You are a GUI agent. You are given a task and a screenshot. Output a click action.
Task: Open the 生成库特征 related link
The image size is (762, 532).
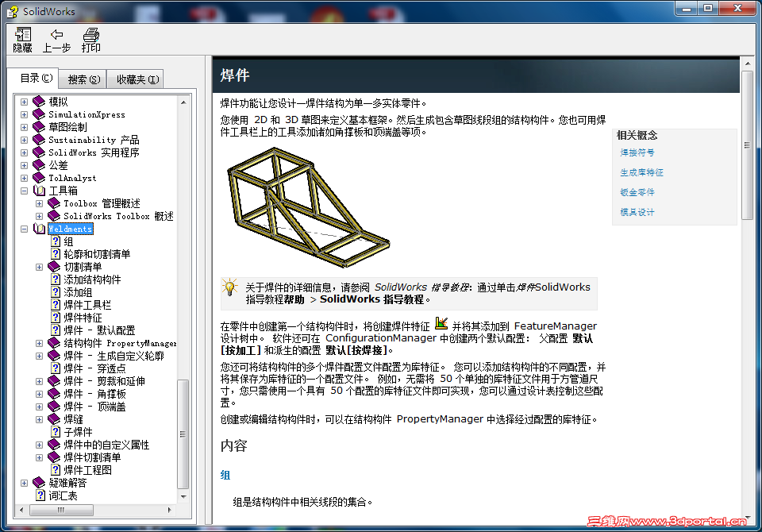641,172
